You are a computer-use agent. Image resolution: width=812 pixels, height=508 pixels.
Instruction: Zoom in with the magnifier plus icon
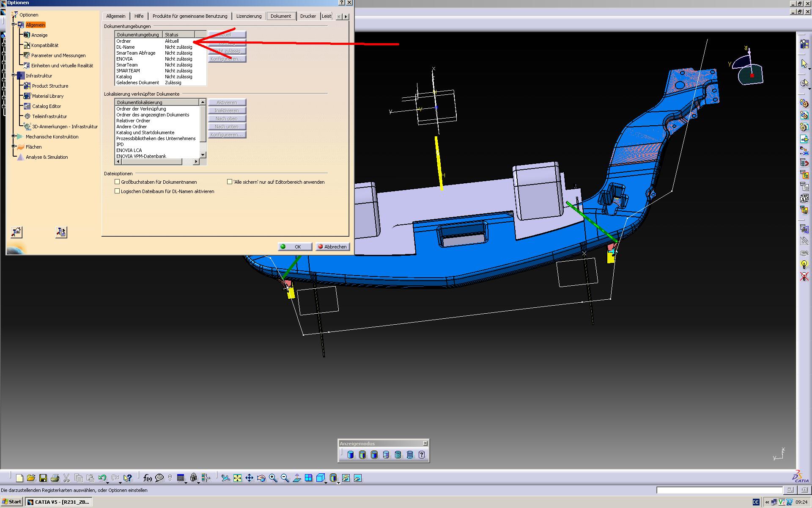click(273, 478)
